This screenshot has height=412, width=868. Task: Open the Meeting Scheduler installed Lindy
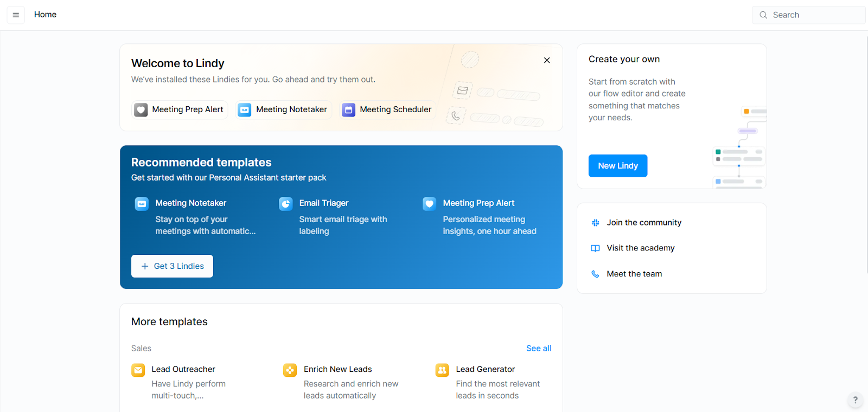(388, 110)
